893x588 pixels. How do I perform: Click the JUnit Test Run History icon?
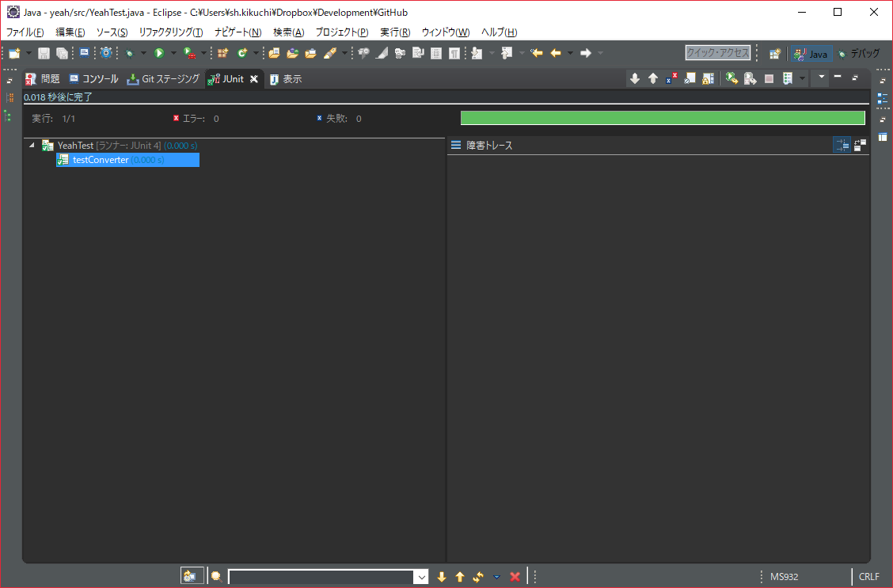(788, 78)
